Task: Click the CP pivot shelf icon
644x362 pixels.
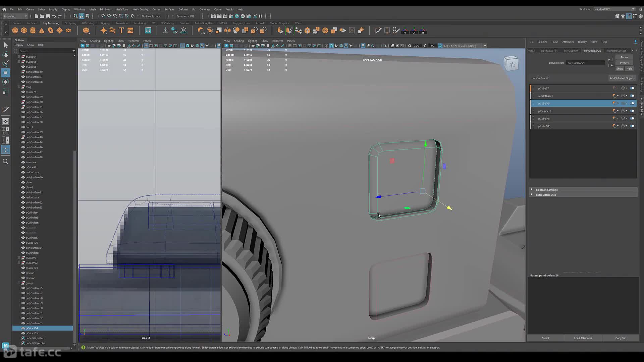Action: [414, 31]
